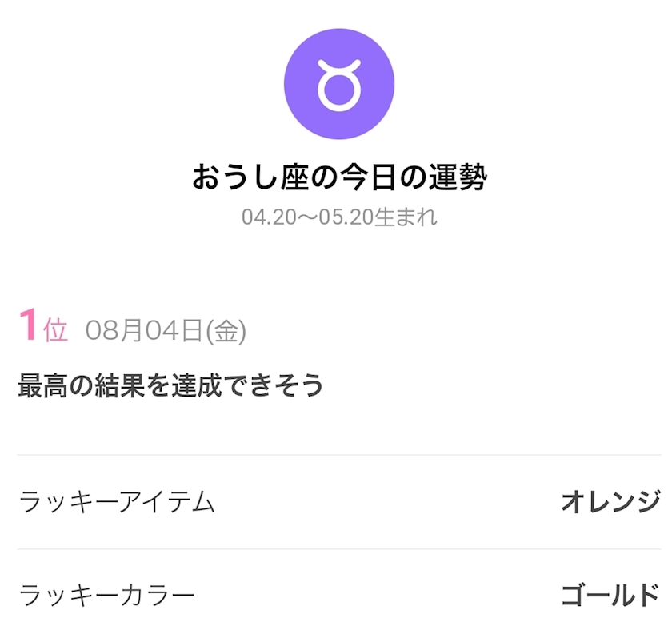Click the 生まれ text in the subtitle
This screenshot has height=642, width=672.
(406, 217)
